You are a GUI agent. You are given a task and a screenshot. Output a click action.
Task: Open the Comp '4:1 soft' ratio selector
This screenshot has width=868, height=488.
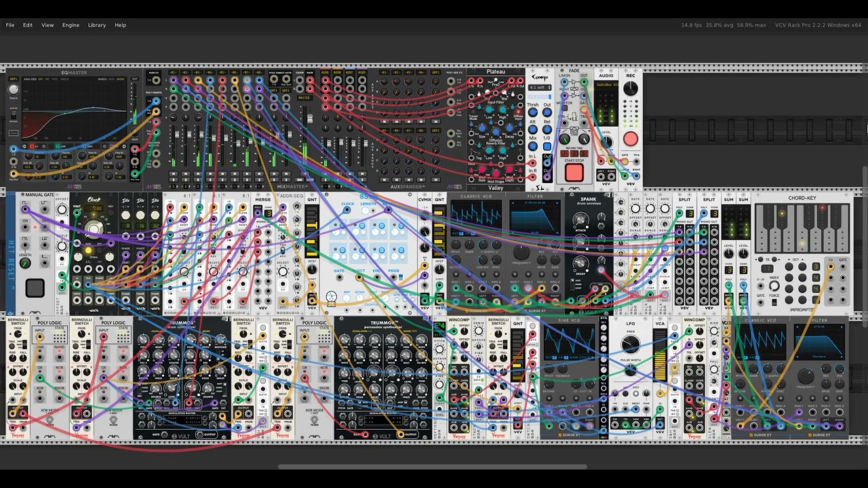coord(539,87)
